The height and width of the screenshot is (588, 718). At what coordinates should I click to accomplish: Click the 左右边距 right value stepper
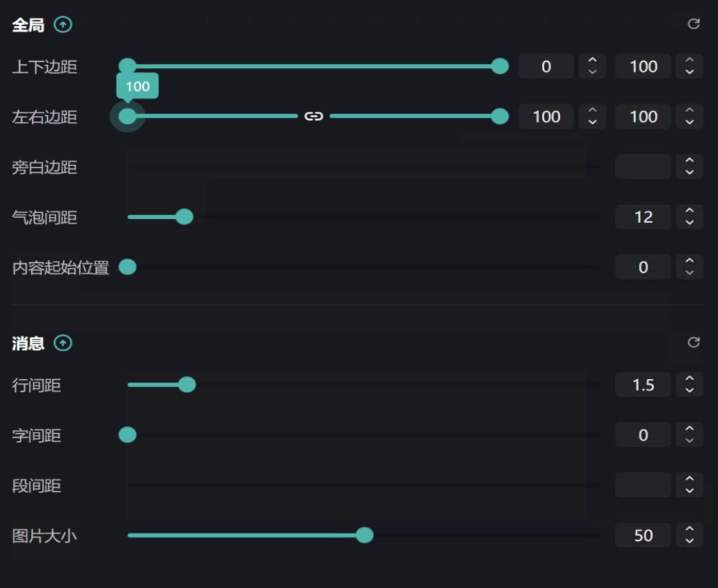coord(690,116)
